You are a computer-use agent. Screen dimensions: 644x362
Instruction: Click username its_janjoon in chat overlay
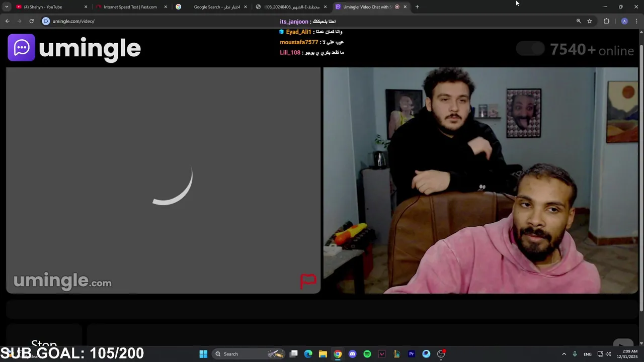coord(294,22)
